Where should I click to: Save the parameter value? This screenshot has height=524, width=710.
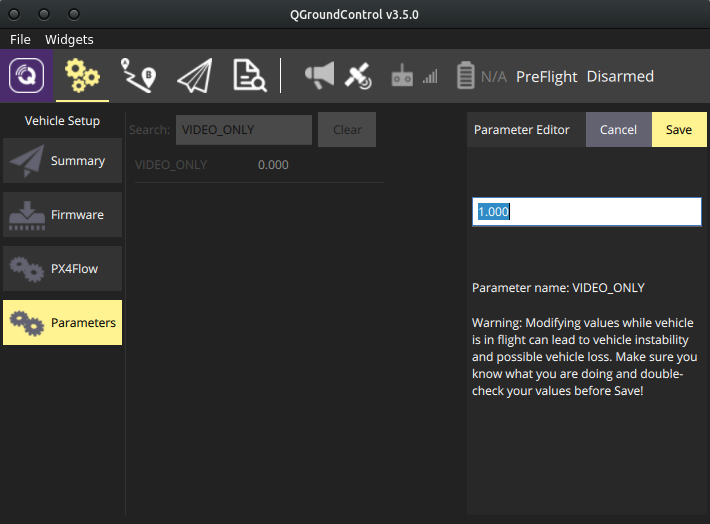679,130
